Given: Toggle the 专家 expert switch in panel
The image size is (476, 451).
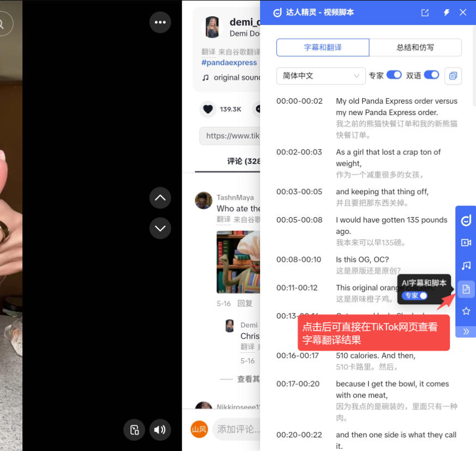Looking at the screenshot, I should (x=394, y=75).
